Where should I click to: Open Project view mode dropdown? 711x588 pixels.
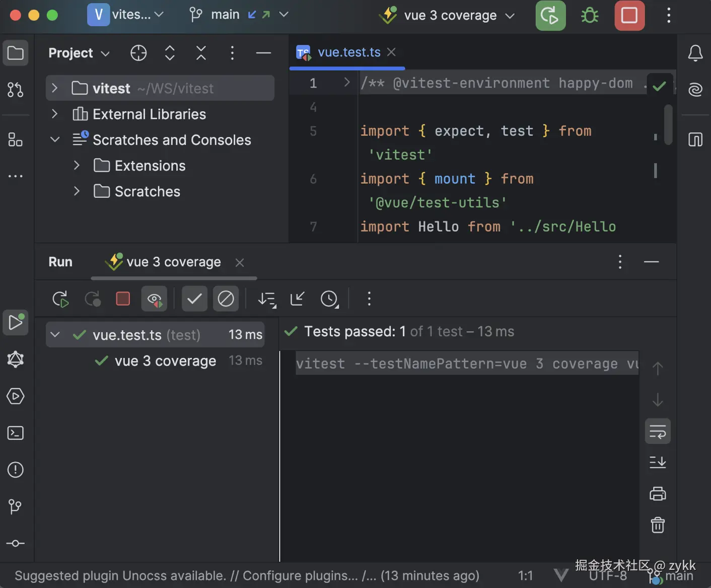pos(79,53)
